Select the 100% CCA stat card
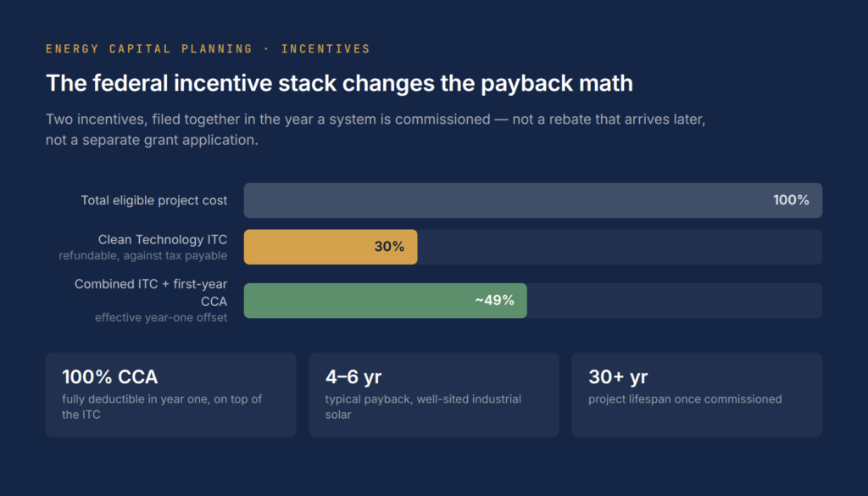 pyautogui.click(x=171, y=395)
